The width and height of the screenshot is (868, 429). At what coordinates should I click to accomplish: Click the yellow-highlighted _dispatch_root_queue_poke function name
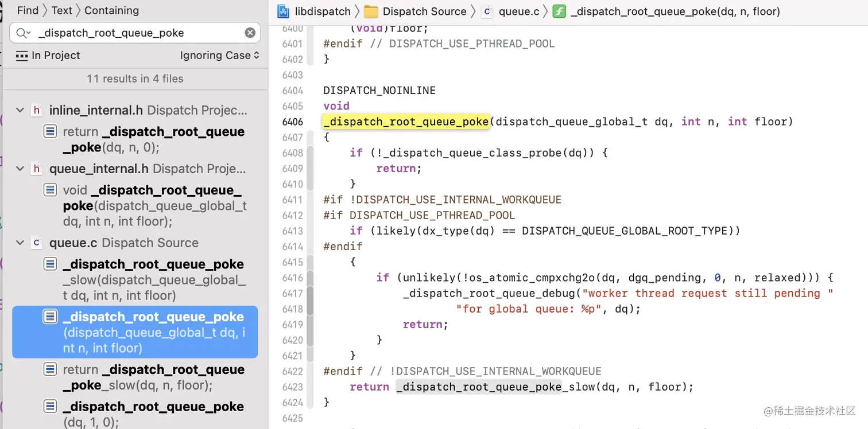406,122
